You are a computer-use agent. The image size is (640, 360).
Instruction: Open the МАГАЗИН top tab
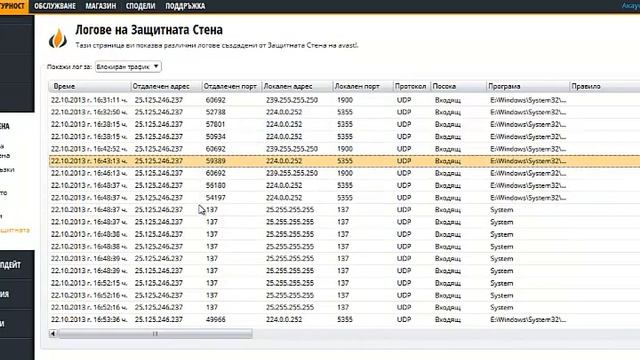click(100, 6)
